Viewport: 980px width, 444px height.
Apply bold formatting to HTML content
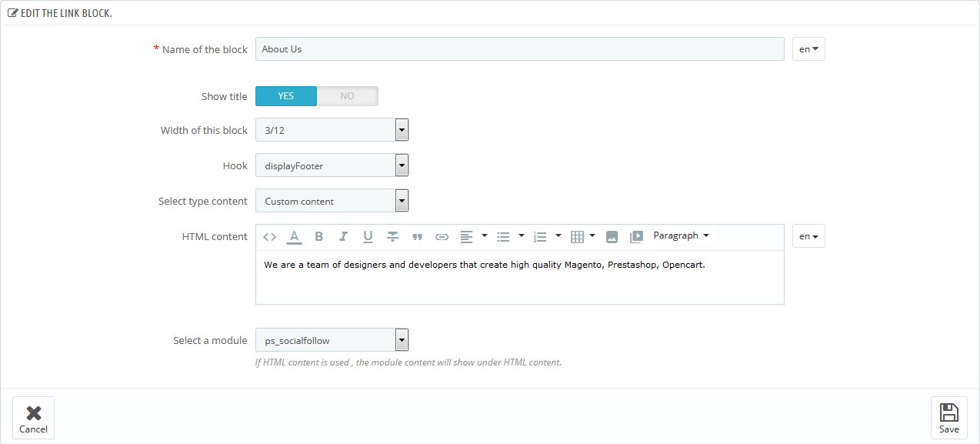click(318, 236)
